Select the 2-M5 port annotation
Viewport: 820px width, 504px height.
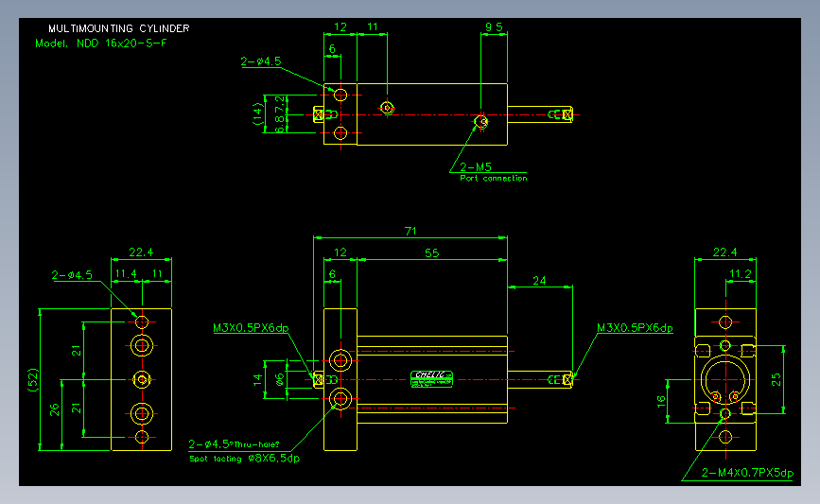[476, 166]
